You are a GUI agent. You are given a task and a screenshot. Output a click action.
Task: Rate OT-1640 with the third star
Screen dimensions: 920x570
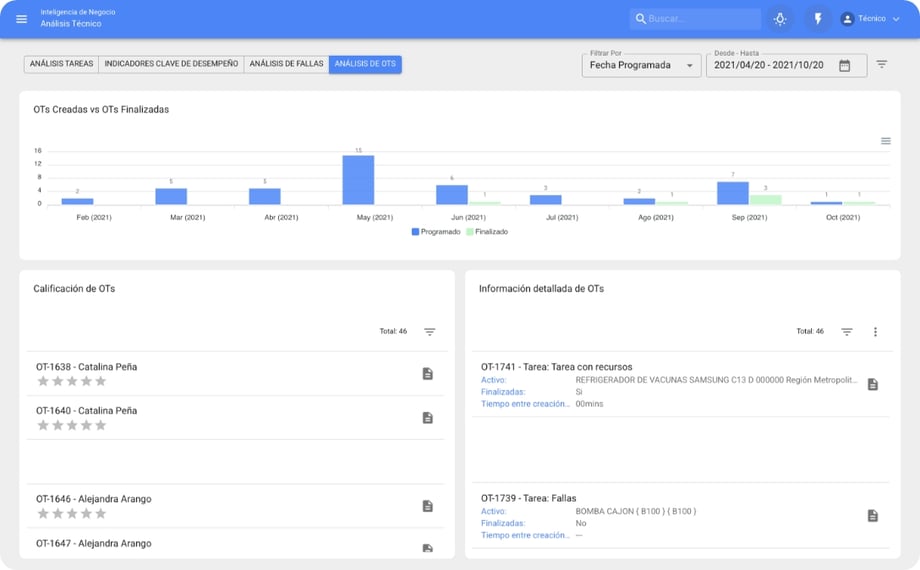pyautogui.click(x=72, y=425)
